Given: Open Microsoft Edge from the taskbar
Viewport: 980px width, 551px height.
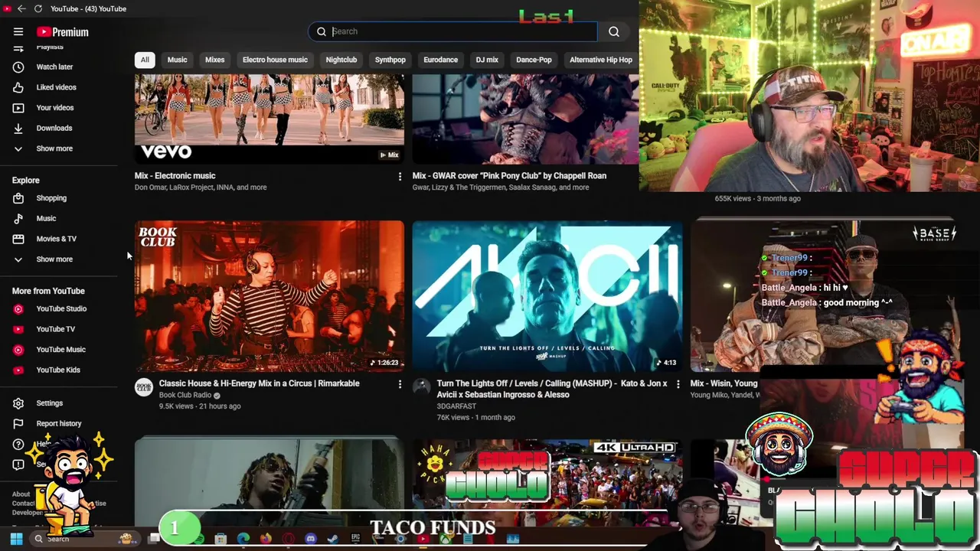Looking at the screenshot, I should click(x=243, y=539).
